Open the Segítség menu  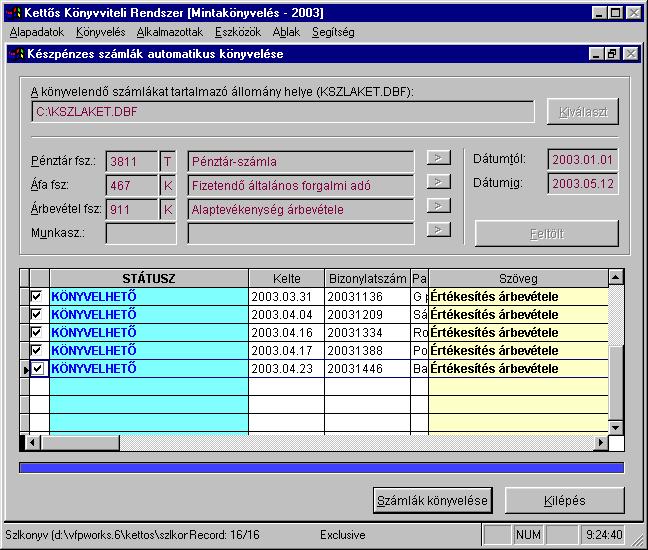click(333, 32)
